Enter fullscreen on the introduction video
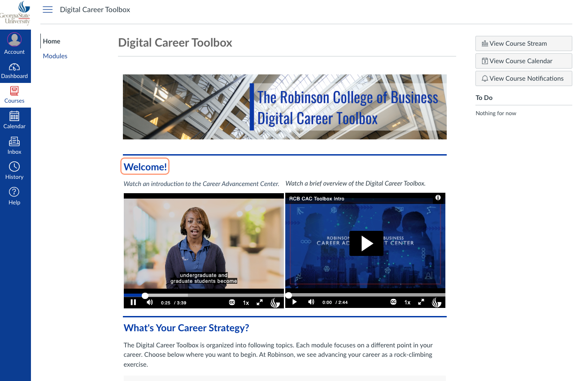 (x=260, y=303)
